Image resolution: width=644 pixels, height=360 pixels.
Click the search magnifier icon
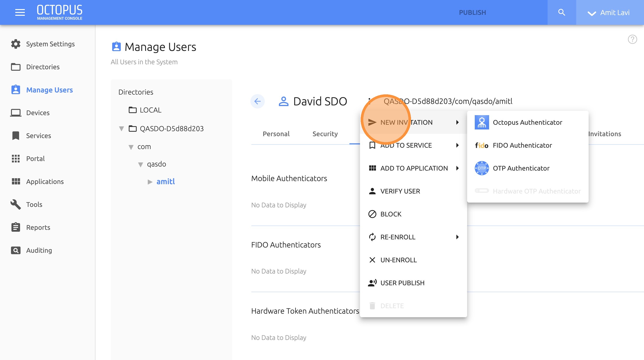(x=561, y=12)
